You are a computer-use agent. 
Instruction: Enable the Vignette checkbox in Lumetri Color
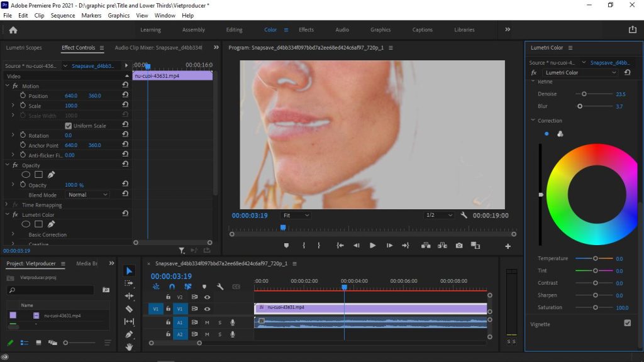627,323
